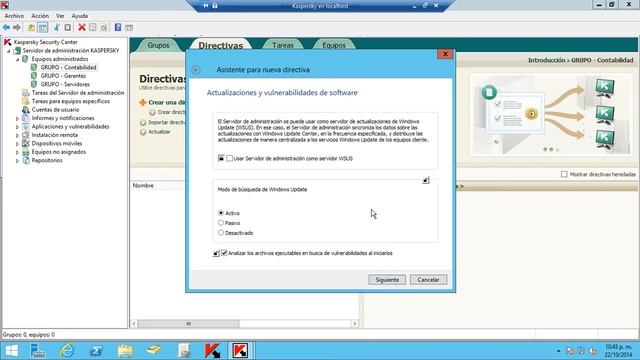Click the Kaspersky installer taskbar icon

(212, 351)
